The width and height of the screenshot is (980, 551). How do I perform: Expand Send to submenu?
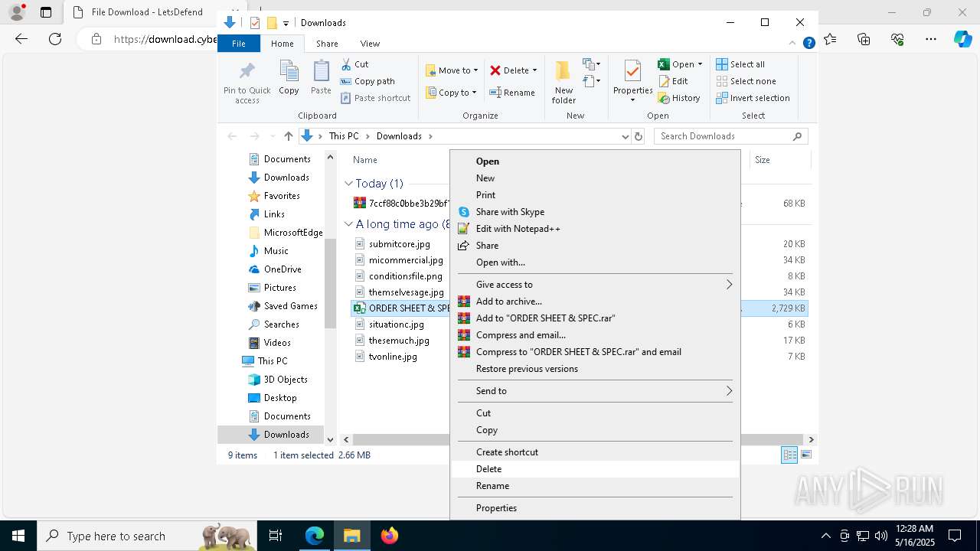pos(594,391)
